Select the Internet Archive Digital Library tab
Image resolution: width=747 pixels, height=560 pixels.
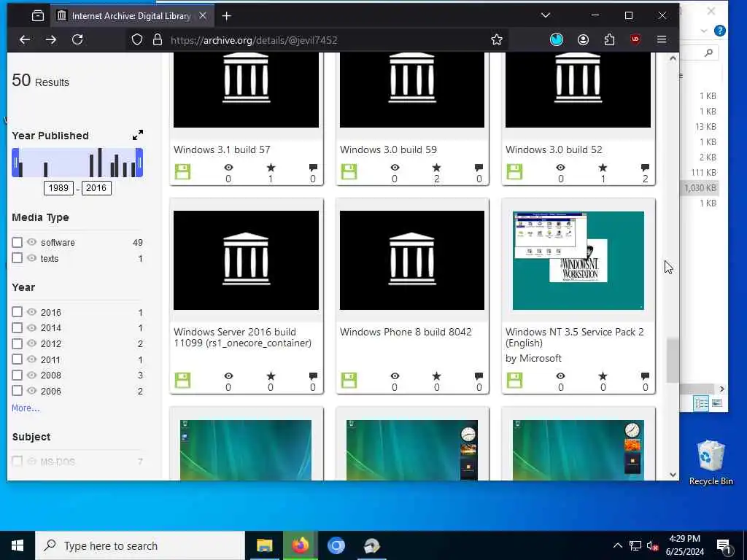(131, 16)
